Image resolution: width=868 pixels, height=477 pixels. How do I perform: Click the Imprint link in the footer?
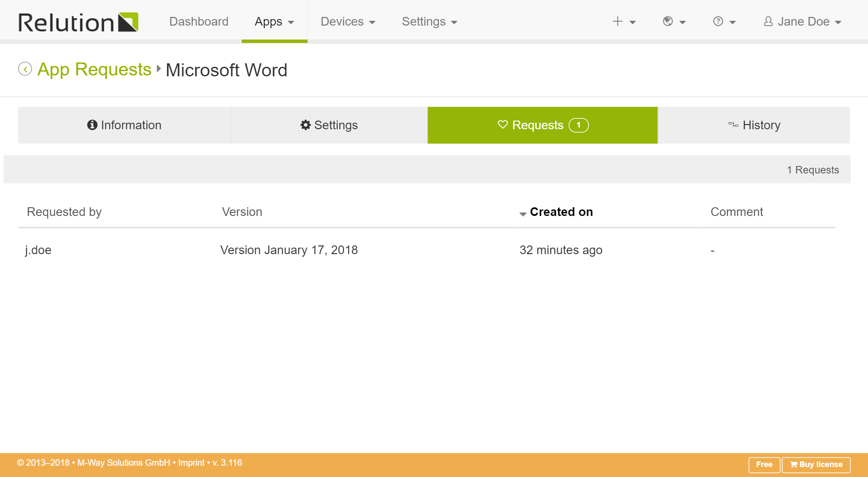tap(191, 463)
